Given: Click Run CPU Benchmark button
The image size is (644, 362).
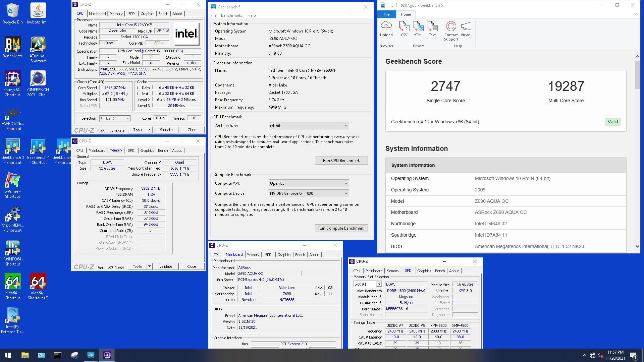Looking at the screenshot, I should pos(341,161).
